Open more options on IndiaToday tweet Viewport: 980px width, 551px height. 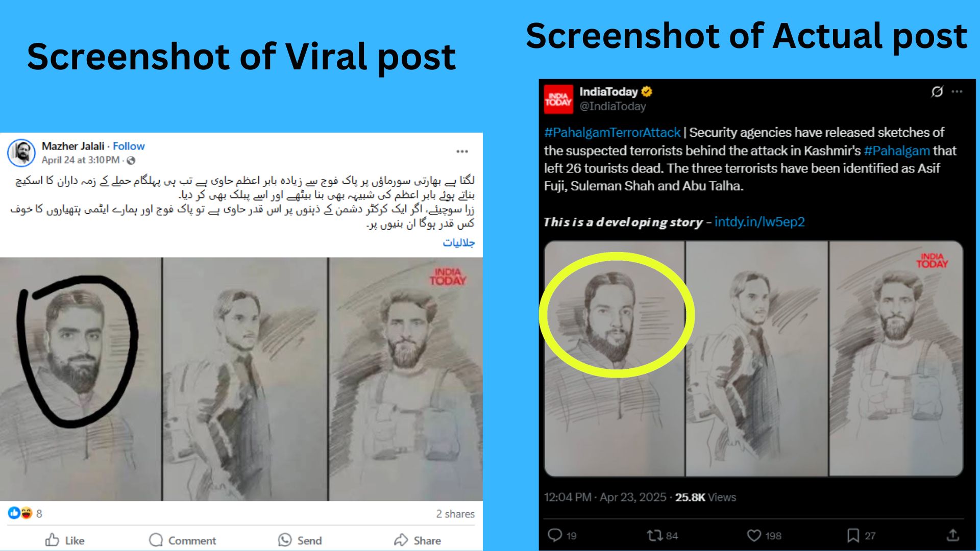point(957,91)
